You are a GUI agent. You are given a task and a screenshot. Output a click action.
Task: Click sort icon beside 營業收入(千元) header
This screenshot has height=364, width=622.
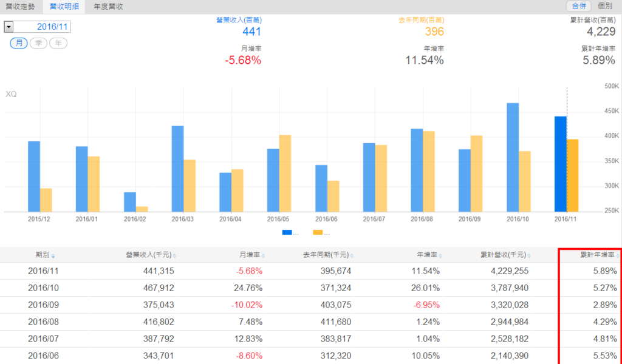tap(174, 256)
